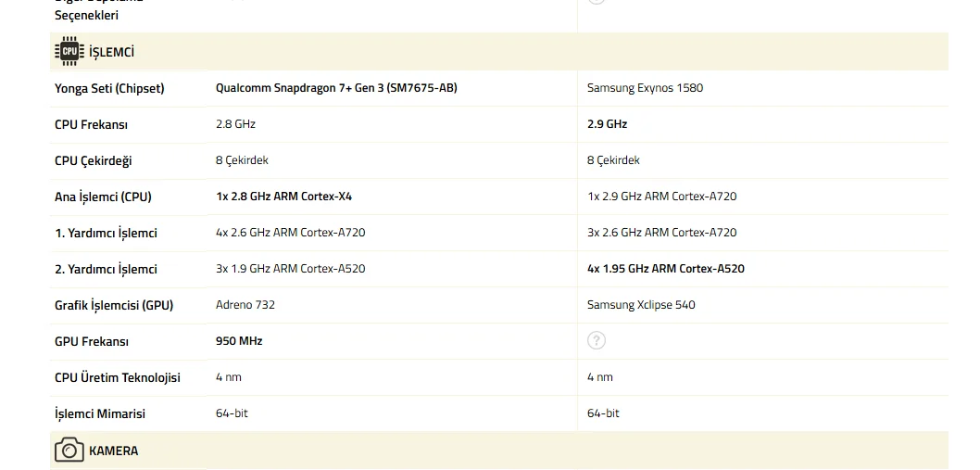Click Qualcomm Snapdragon 7+ Gen 3 (SM7675-AB)
The width and height of the screenshot is (980, 470).
tap(336, 88)
